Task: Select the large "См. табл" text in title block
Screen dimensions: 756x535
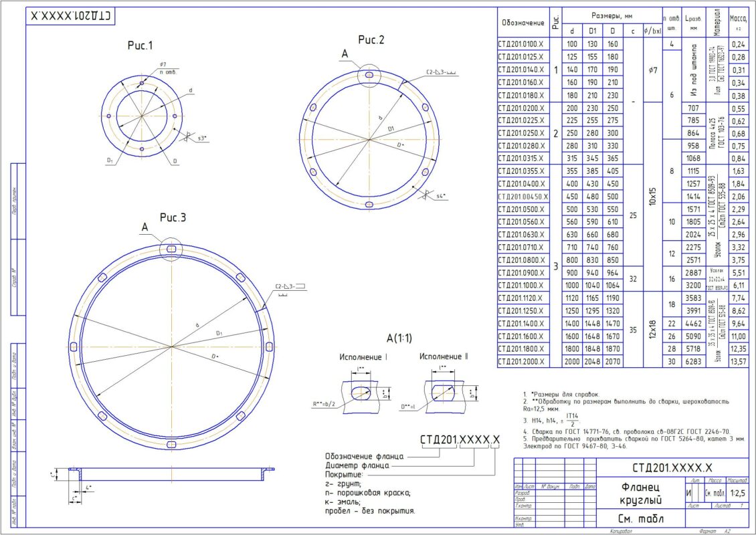Action: tap(640, 518)
